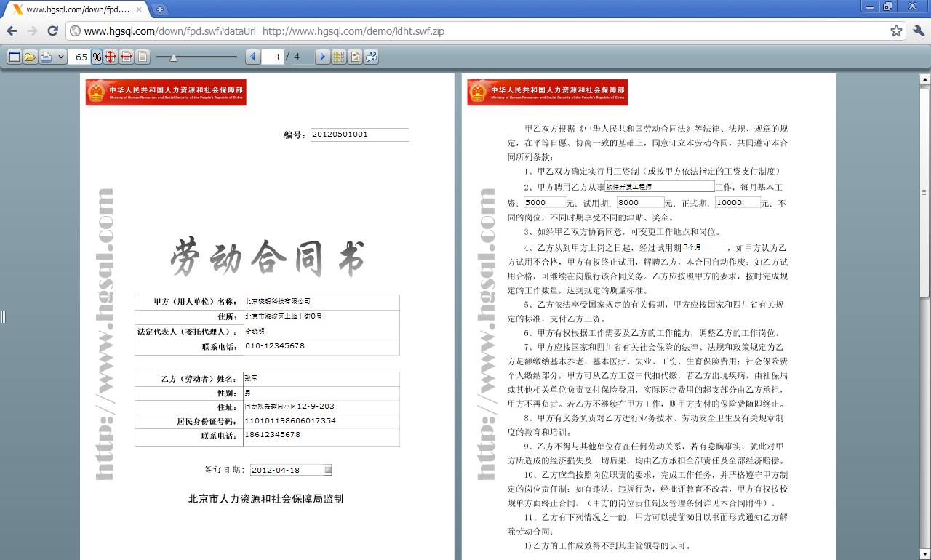View site information via globe icon
The width and height of the screenshot is (931, 560).
click(75, 31)
